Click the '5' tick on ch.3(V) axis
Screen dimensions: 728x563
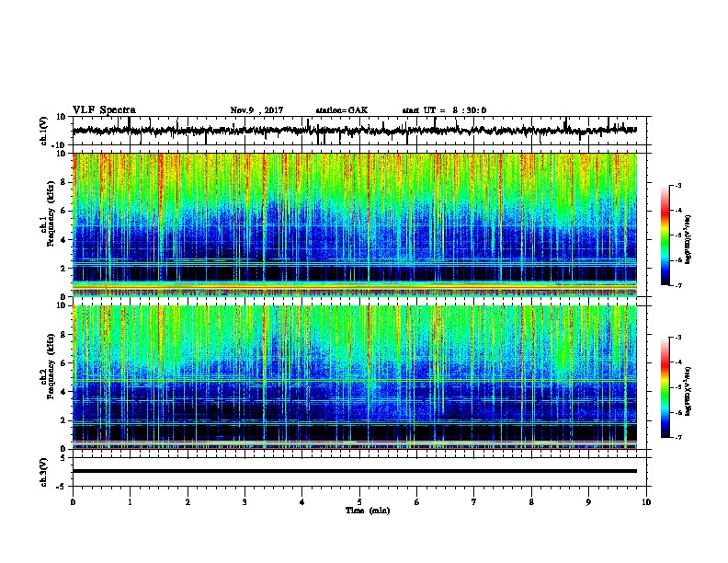(x=63, y=458)
